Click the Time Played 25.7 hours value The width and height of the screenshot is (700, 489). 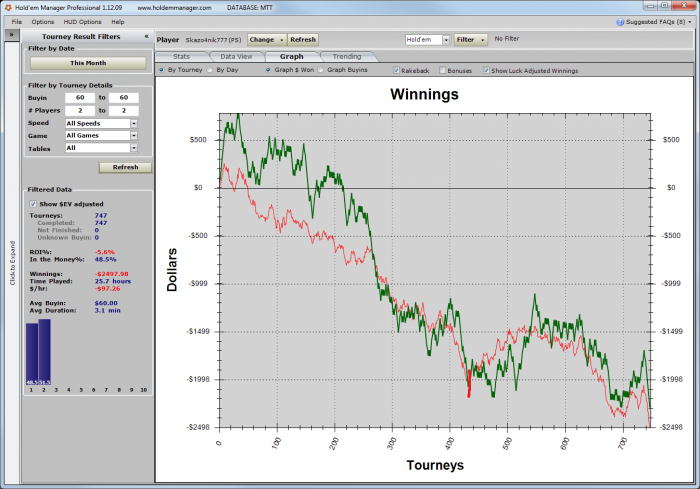pyautogui.click(x=112, y=281)
